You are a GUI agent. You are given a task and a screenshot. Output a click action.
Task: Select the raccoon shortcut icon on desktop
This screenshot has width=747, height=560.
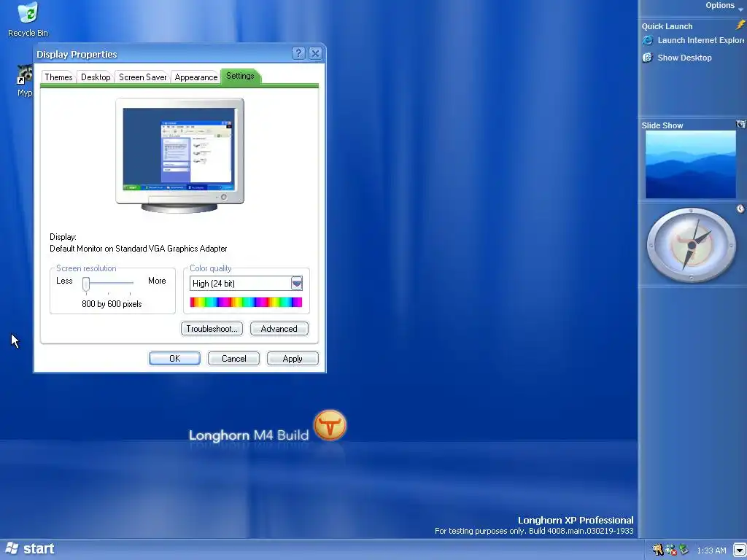tap(25, 75)
